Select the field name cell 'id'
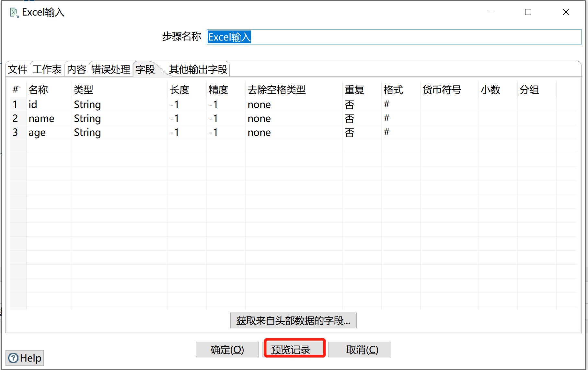 tap(49, 104)
